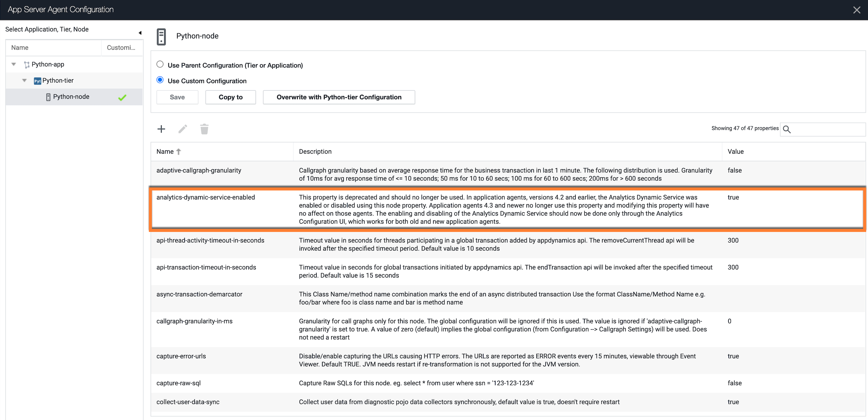Image resolution: width=868 pixels, height=420 pixels.
Task: Click value 0 of callgraph-granularity-in-ms
Action: [730, 321]
